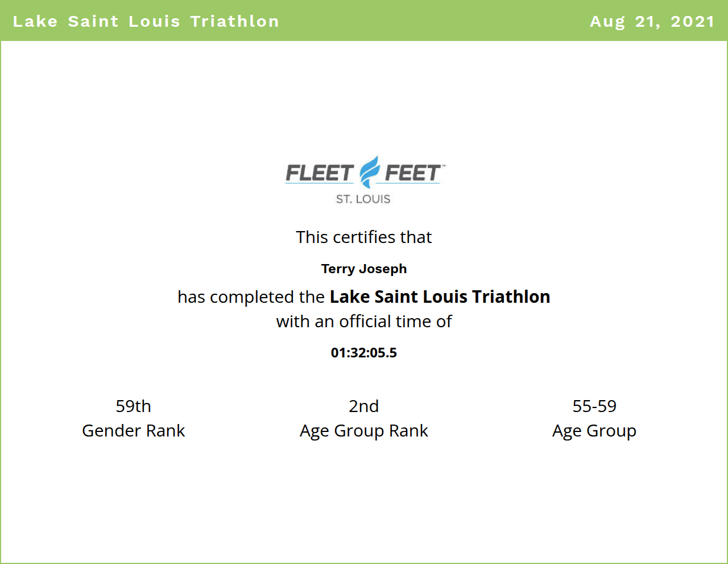
Task: Click the 'has completed the' text
Action: (x=251, y=297)
